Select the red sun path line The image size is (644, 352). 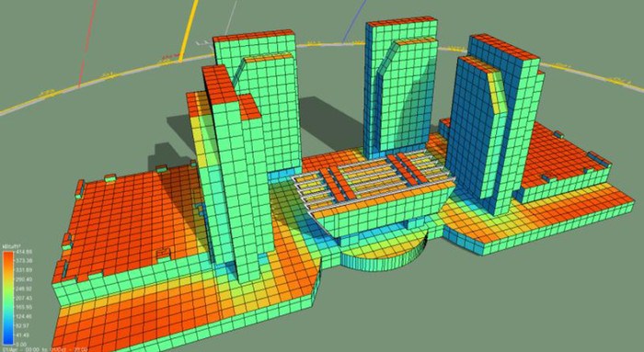pos(88,43)
